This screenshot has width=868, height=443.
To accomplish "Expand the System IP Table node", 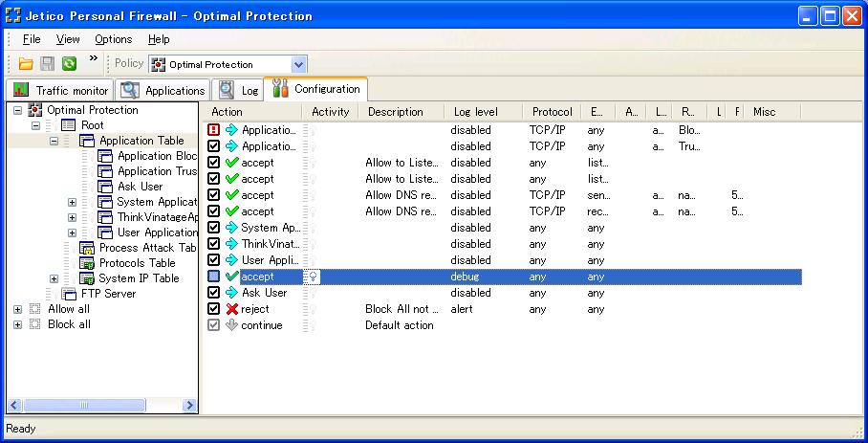I will click(x=54, y=278).
